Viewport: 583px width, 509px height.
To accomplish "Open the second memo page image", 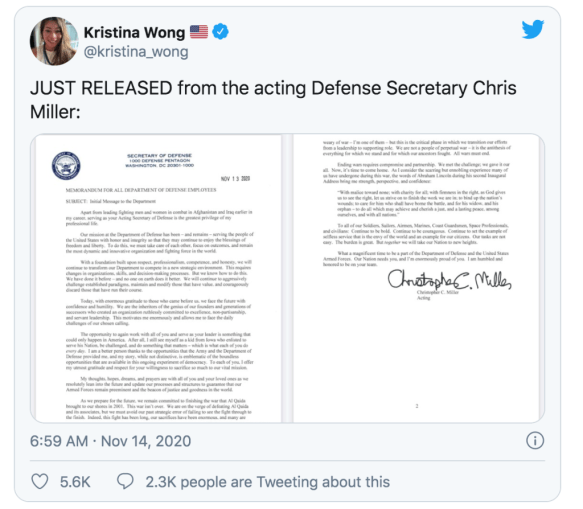I will click(x=416, y=278).
